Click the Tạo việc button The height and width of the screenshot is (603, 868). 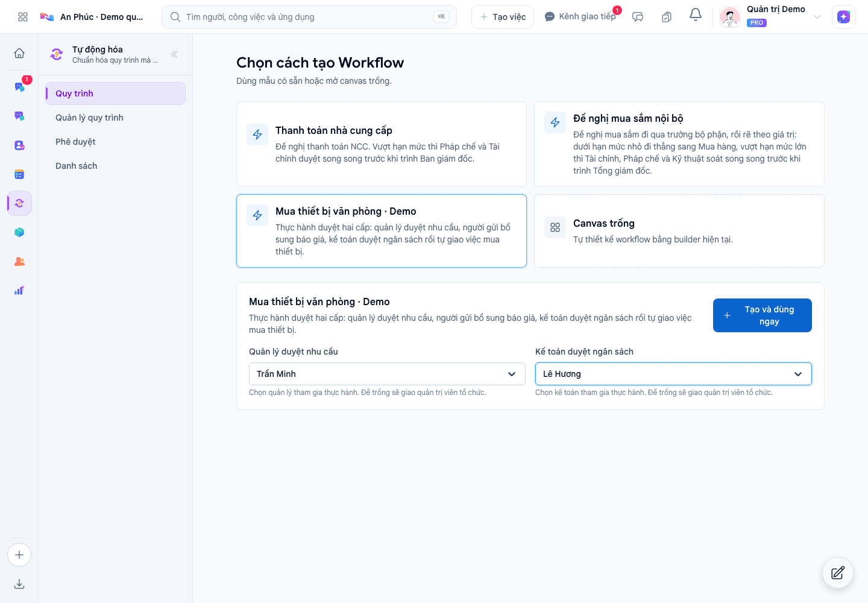tap(503, 17)
